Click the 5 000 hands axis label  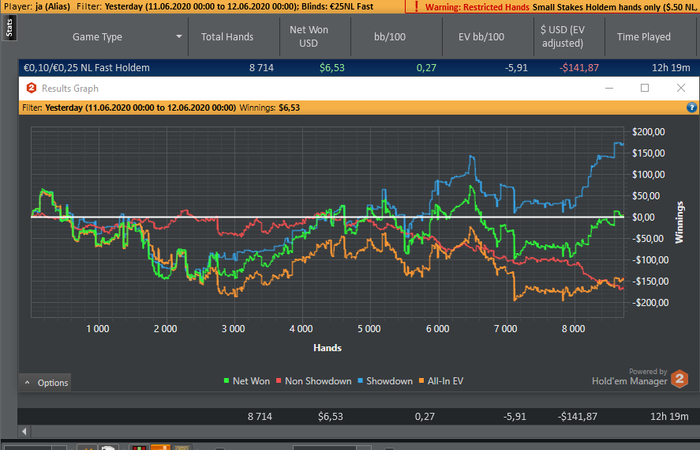369,329
